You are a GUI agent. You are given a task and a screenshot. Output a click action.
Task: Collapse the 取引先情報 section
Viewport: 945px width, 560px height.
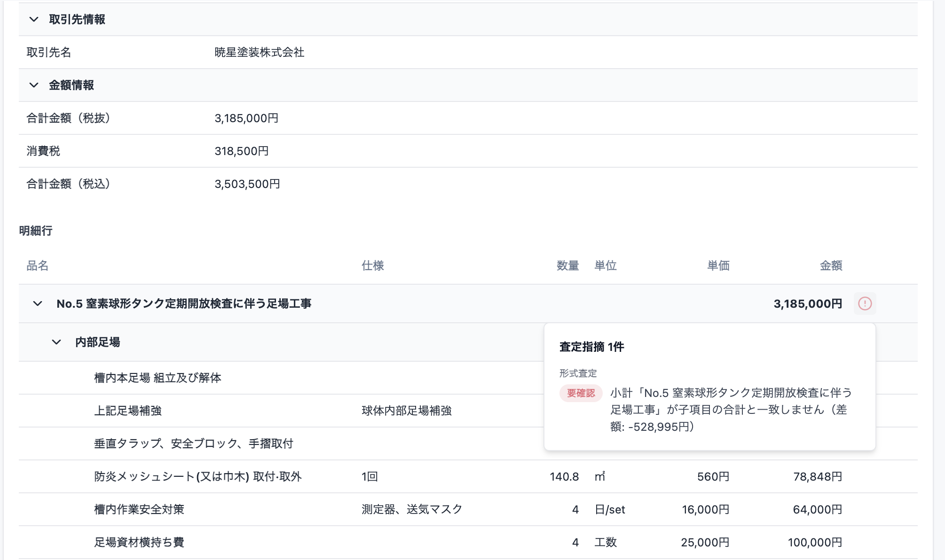[32, 20]
